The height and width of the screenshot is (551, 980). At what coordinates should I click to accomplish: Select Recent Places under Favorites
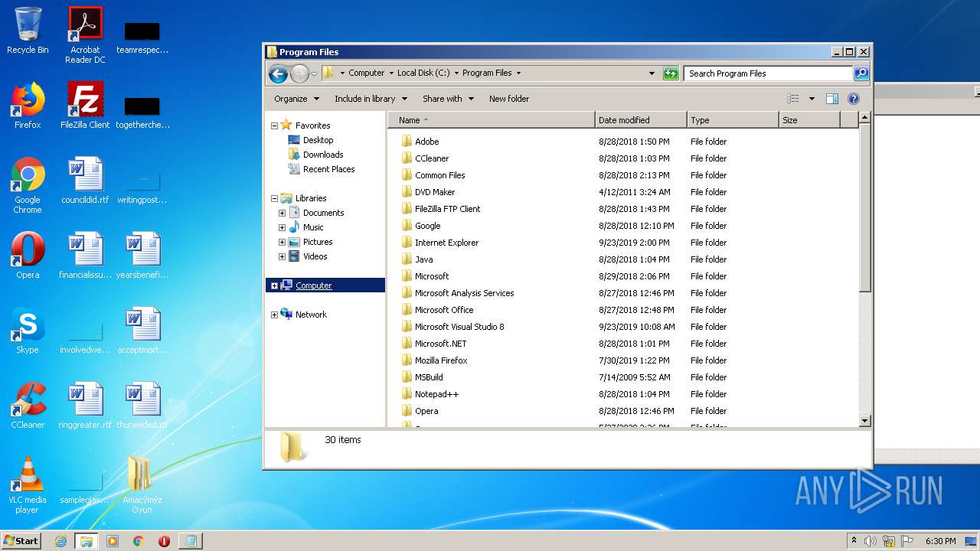tap(322, 169)
